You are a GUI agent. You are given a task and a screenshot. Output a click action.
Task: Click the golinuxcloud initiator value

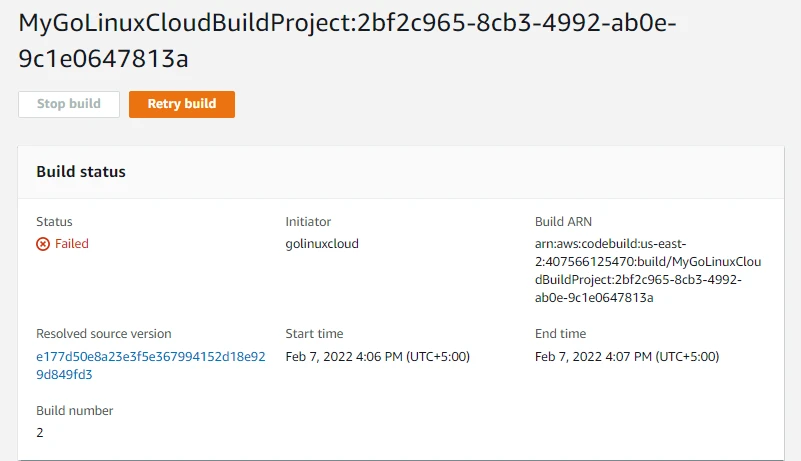point(322,244)
